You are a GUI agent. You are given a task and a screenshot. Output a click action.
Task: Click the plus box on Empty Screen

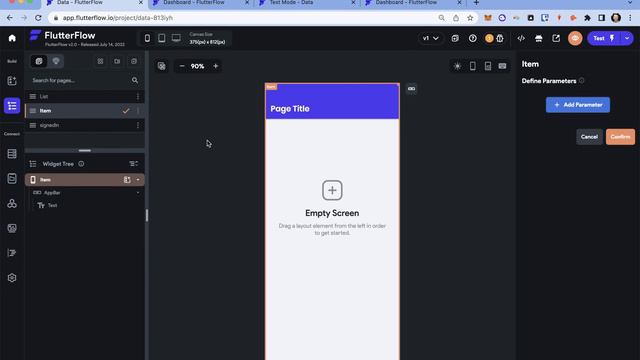(332, 190)
